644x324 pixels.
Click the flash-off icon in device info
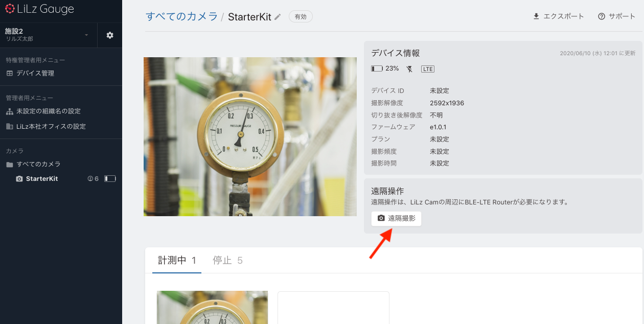(x=409, y=68)
